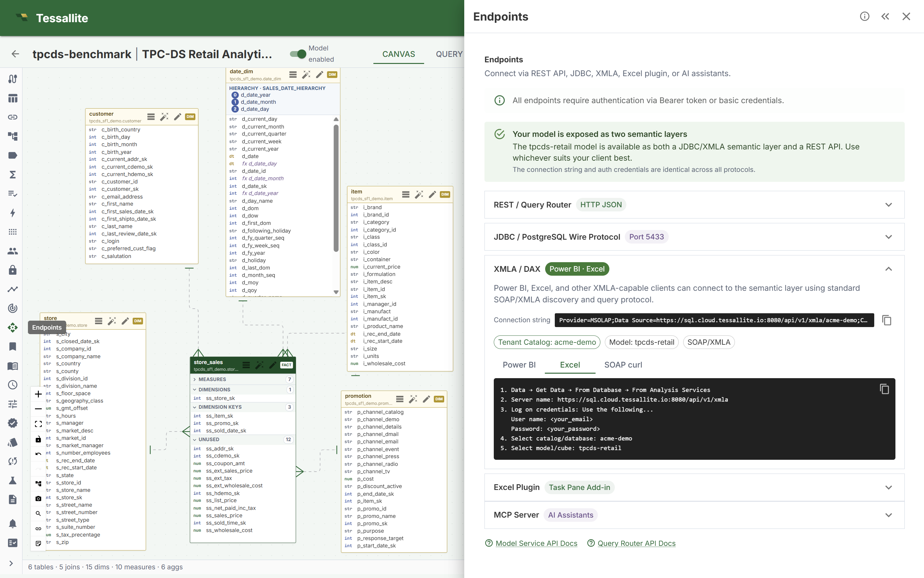Collapse DIMENSIONS group in store_sales
The width and height of the screenshot is (924, 578).
[243, 389]
